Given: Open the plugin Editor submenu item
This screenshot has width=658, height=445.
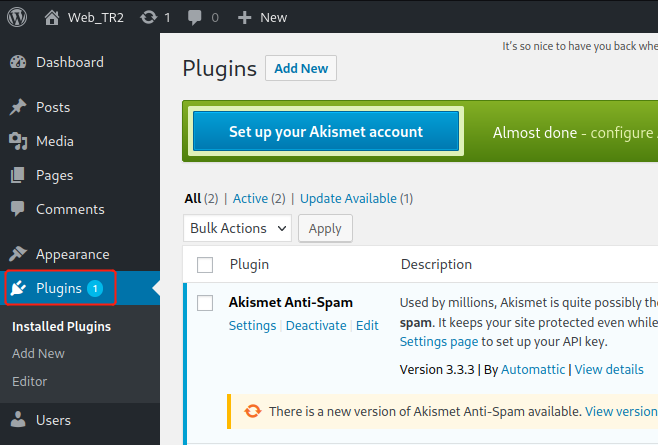Looking at the screenshot, I should [x=29, y=381].
